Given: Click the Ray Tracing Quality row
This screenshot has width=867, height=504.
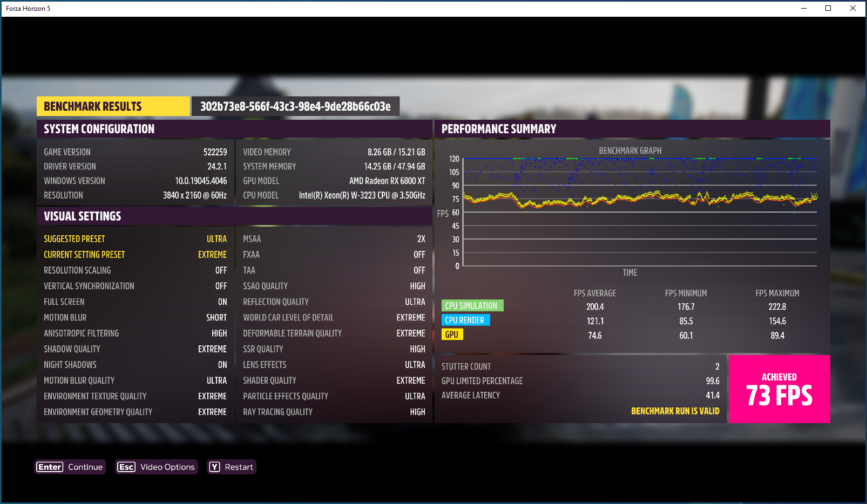Looking at the screenshot, I should (334, 412).
